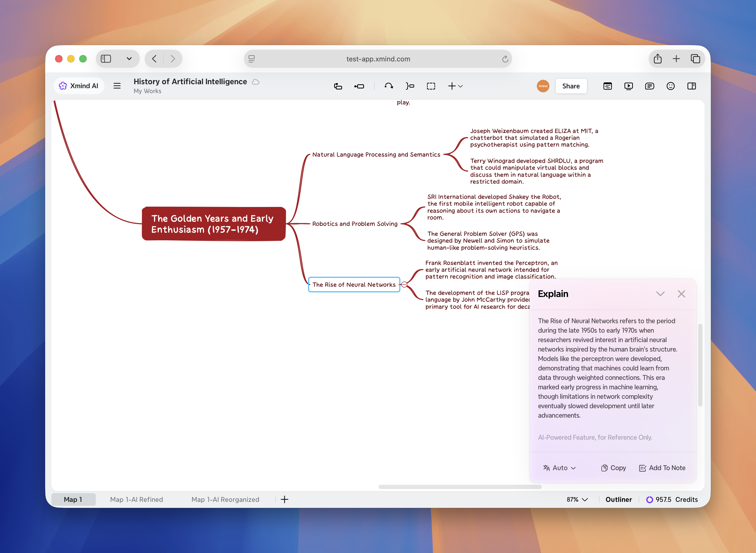The height and width of the screenshot is (553, 756).
Task: Click the Share button
Action: (x=571, y=86)
